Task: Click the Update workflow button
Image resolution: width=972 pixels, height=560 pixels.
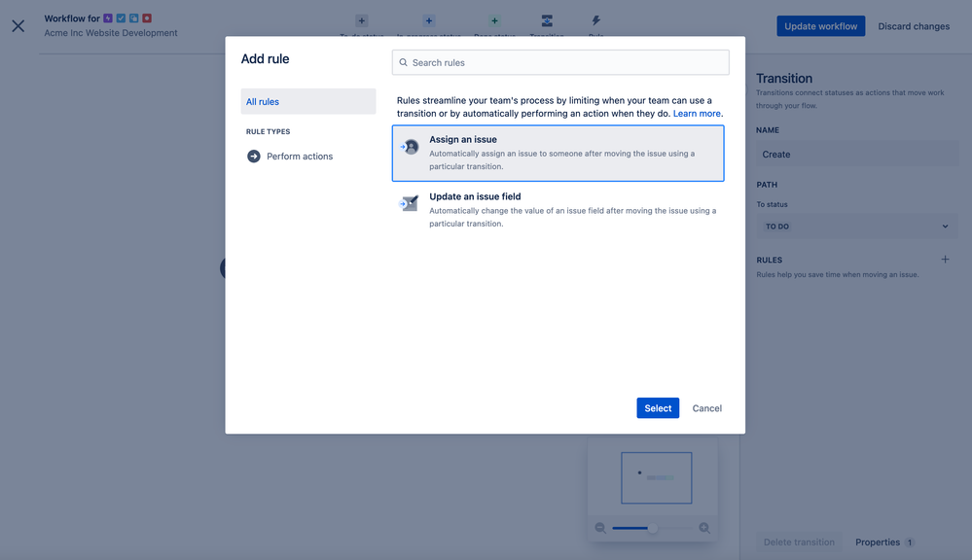Action: pyautogui.click(x=821, y=26)
